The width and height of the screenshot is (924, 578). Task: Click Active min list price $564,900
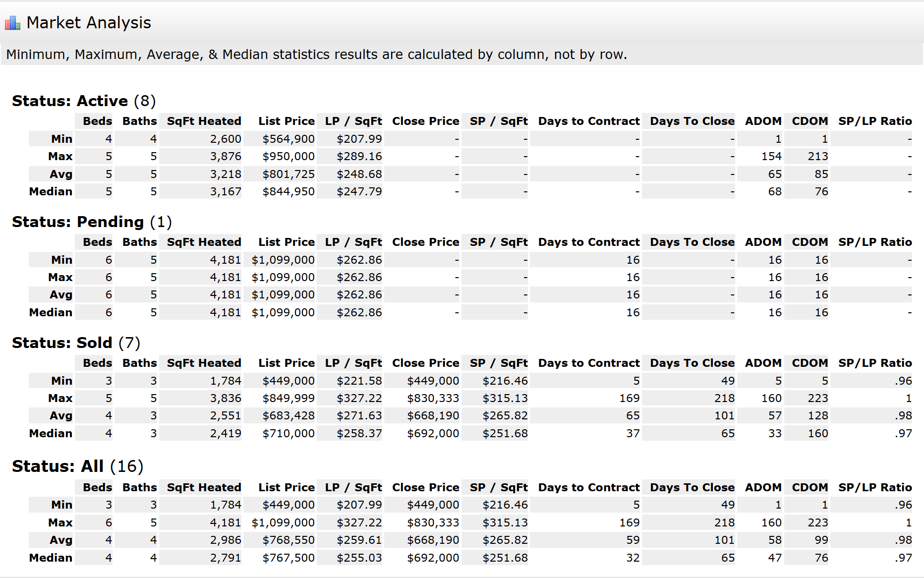point(289,139)
